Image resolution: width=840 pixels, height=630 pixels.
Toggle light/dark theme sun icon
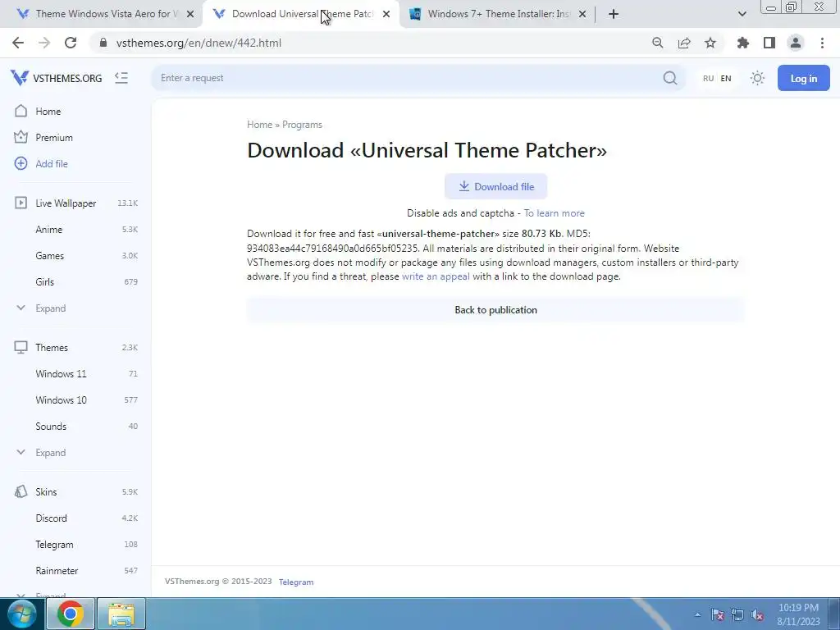click(757, 78)
